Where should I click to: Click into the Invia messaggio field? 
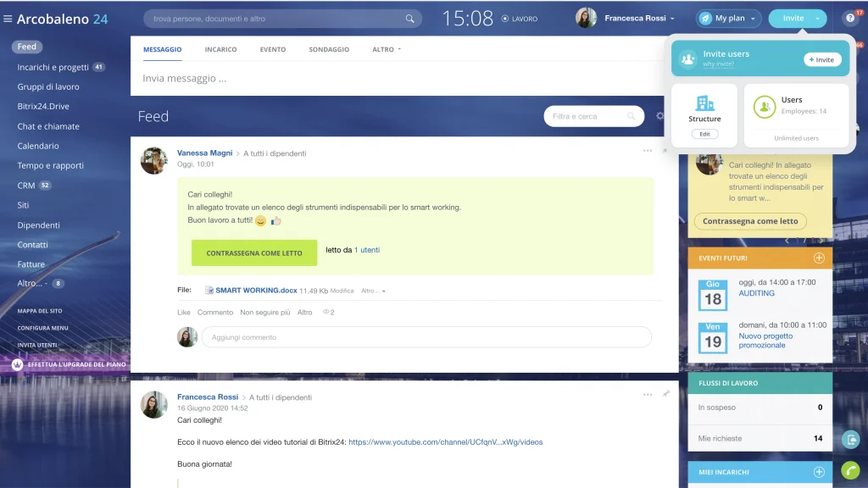click(398, 79)
